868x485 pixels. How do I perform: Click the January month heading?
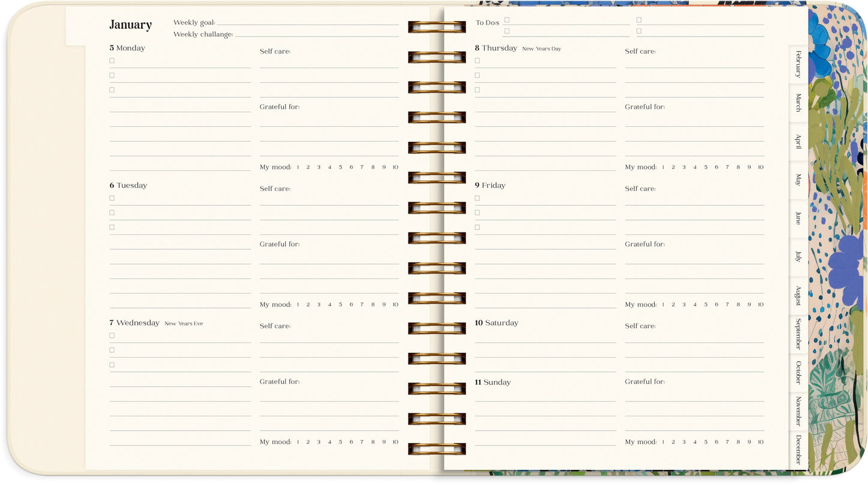coord(130,25)
